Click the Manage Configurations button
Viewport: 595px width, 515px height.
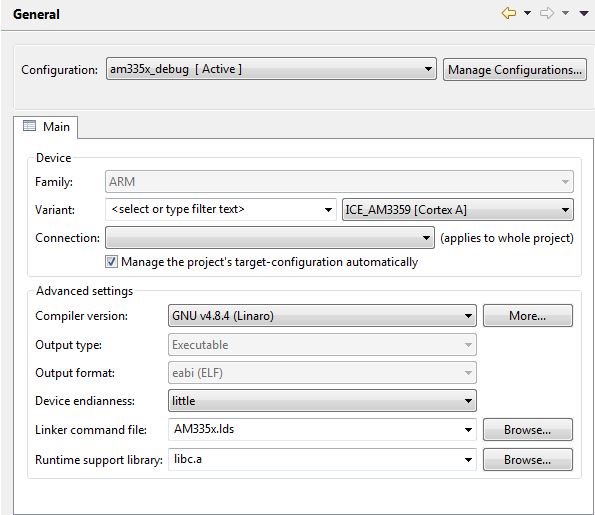[515, 69]
